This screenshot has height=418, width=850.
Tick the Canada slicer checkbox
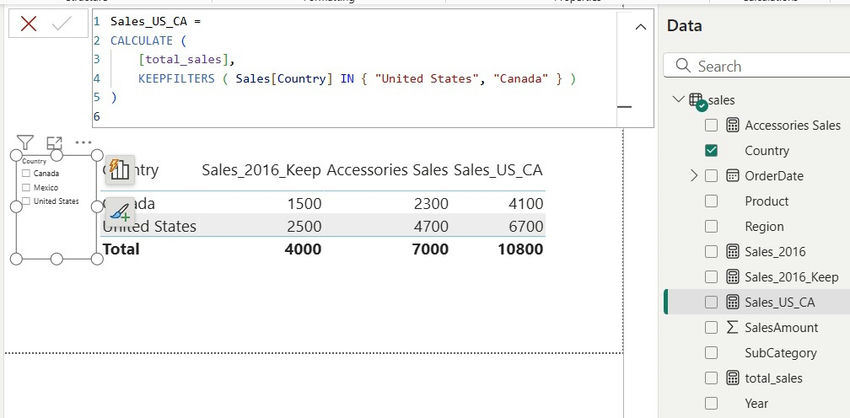point(26,174)
